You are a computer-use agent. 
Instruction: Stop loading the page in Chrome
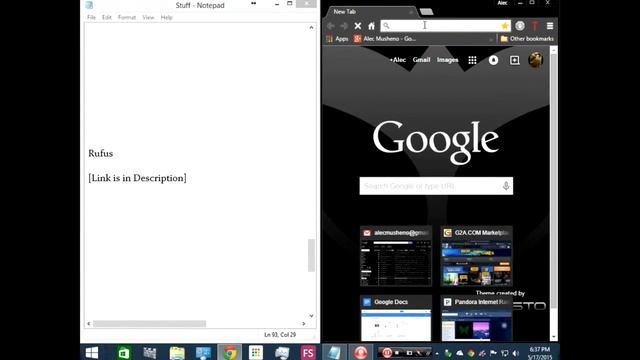click(358, 26)
